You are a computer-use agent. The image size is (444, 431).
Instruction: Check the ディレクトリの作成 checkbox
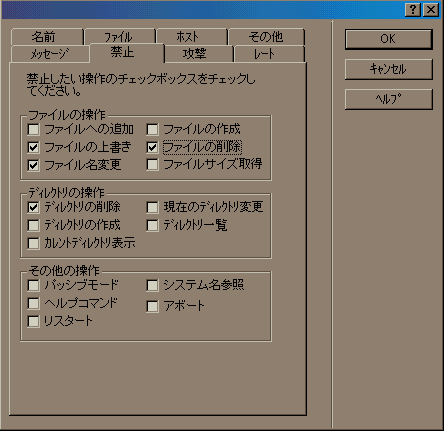tap(33, 225)
